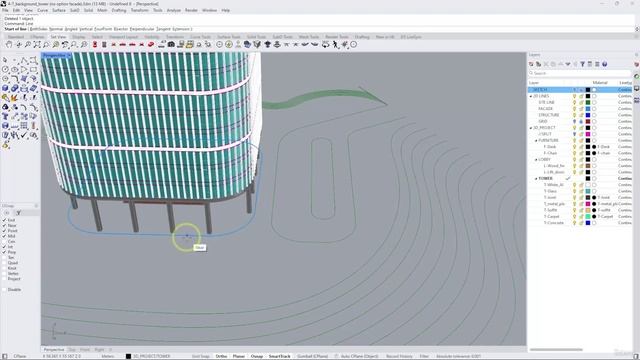Click the red car icon in toolbar

[x=151, y=44]
